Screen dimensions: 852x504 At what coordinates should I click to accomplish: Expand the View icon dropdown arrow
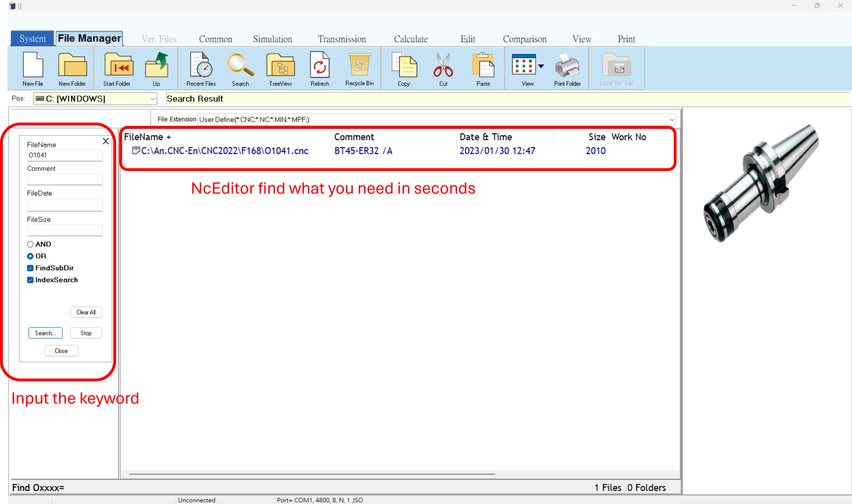pyautogui.click(x=541, y=66)
